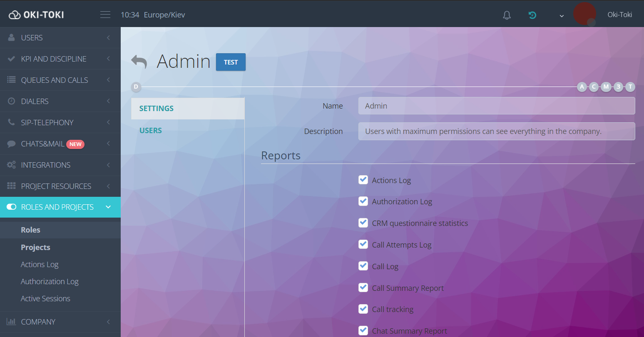Uncheck the Authorization Log report checkbox

click(x=363, y=201)
